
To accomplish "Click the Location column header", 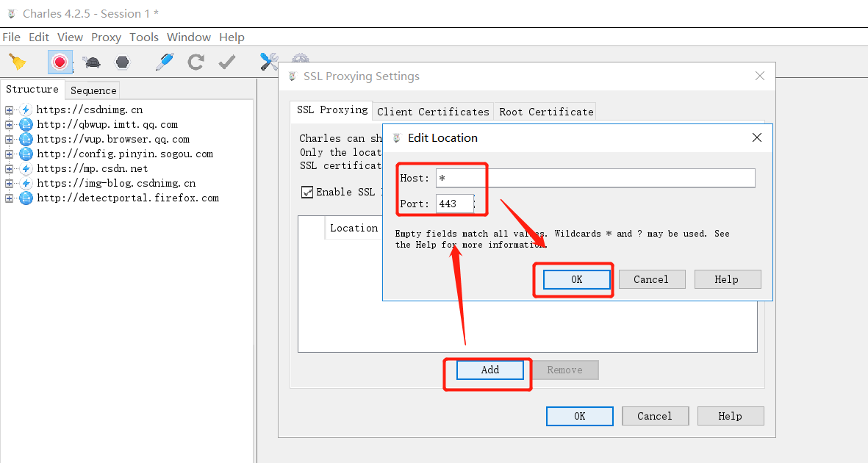I will 354,228.
